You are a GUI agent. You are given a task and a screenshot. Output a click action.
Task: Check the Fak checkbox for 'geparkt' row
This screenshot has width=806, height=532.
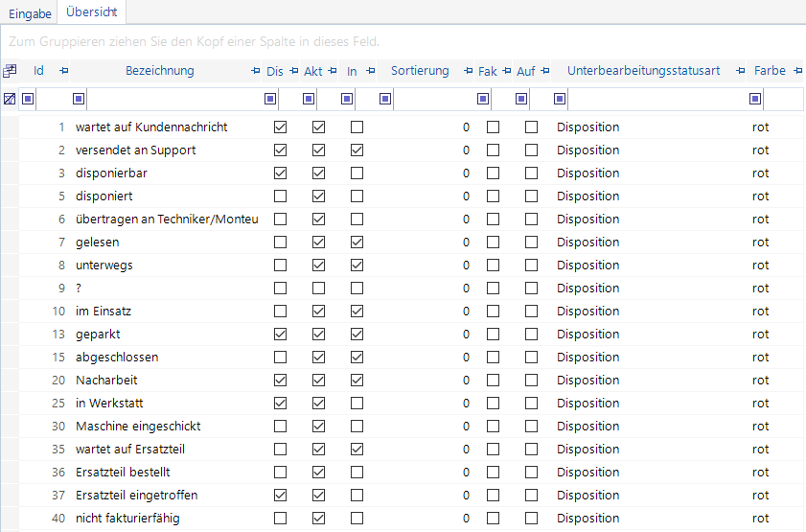tap(494, 335)
